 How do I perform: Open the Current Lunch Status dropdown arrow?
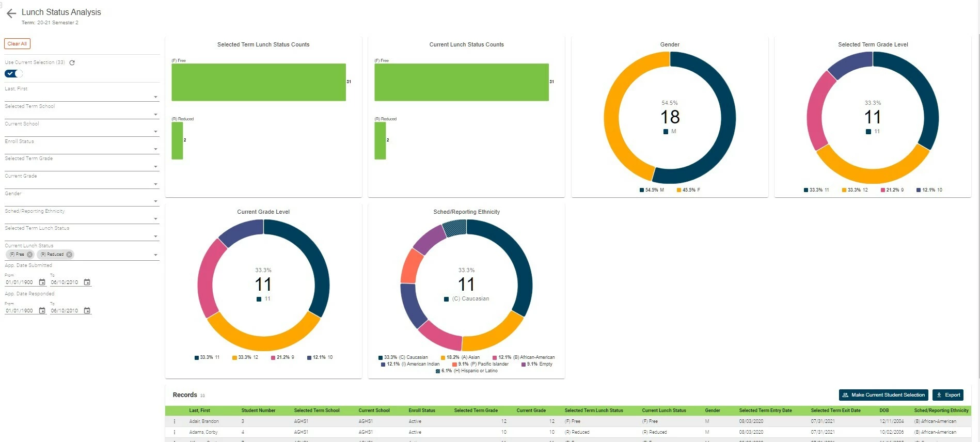[x=155, y=255]
